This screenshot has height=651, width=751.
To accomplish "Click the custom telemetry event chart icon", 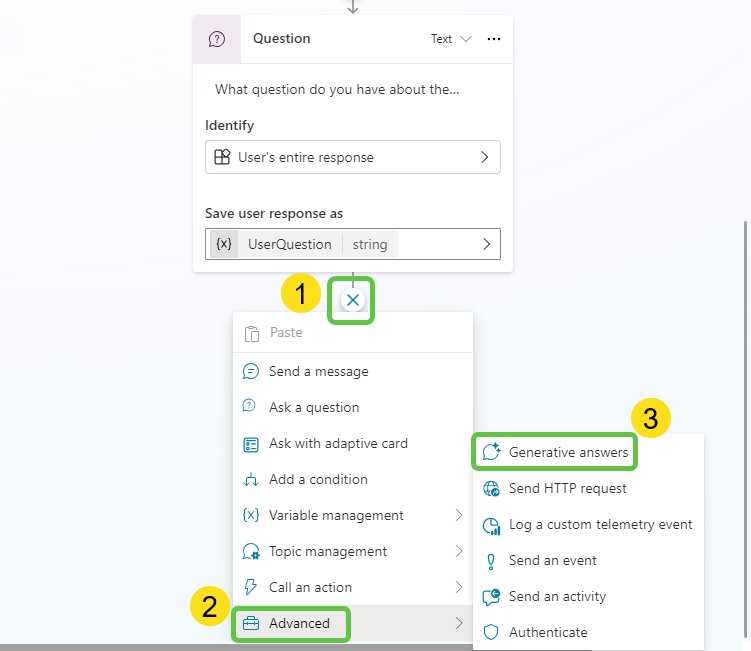I will pyautogui.click(x=491, y=525).
